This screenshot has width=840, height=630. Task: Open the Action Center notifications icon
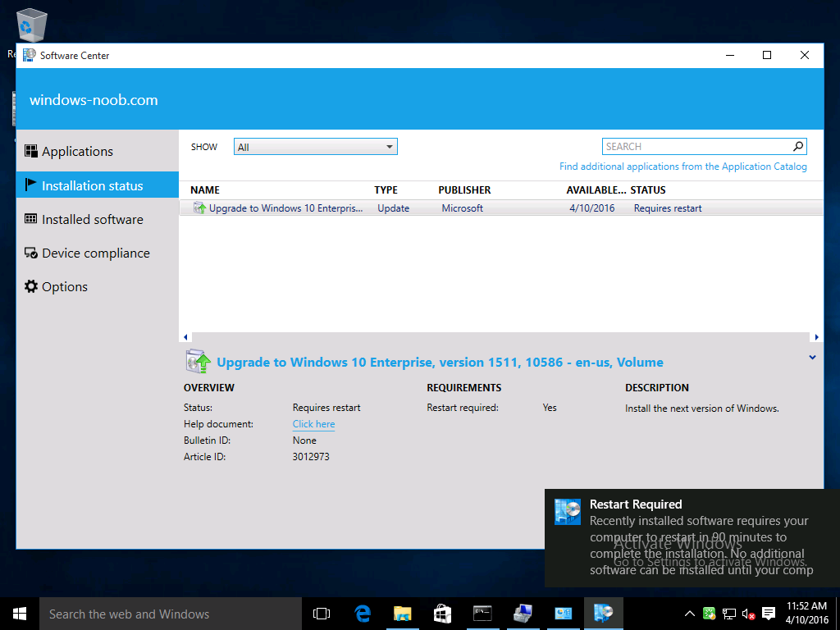click(768, 614)
